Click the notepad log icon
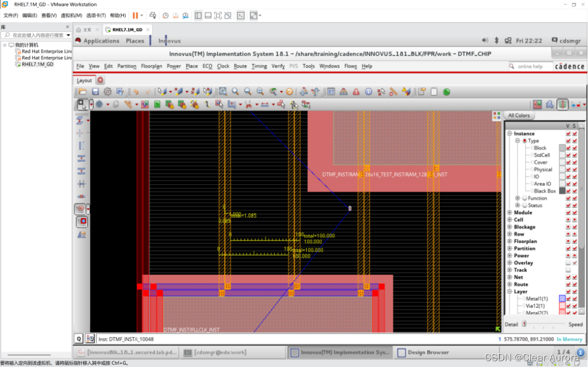 pos(434,92)
